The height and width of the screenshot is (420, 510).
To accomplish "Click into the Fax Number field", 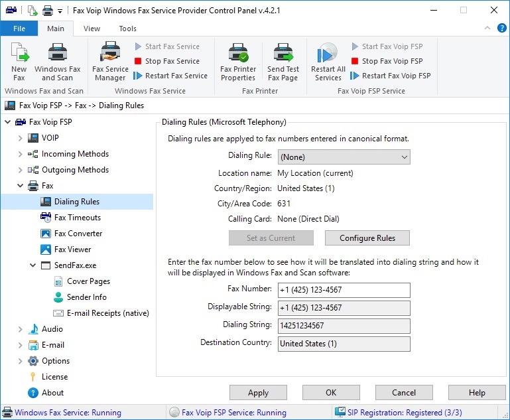I will 344,290.
